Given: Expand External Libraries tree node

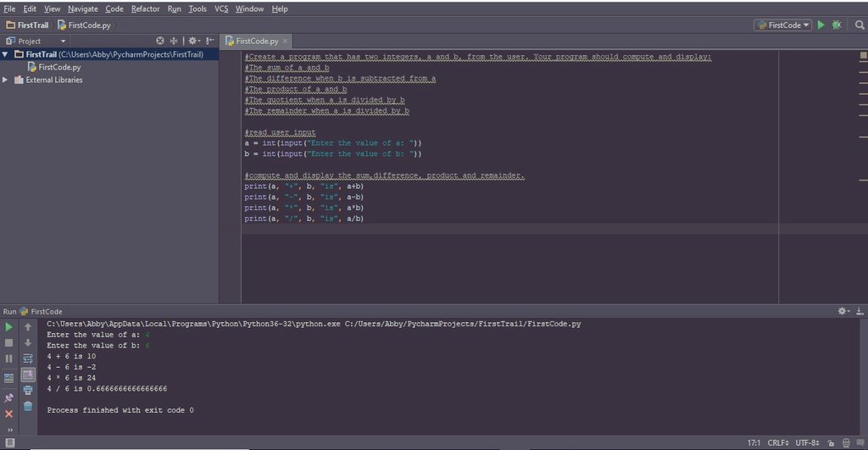Looking at the screenshot, I should click(5, 80).
